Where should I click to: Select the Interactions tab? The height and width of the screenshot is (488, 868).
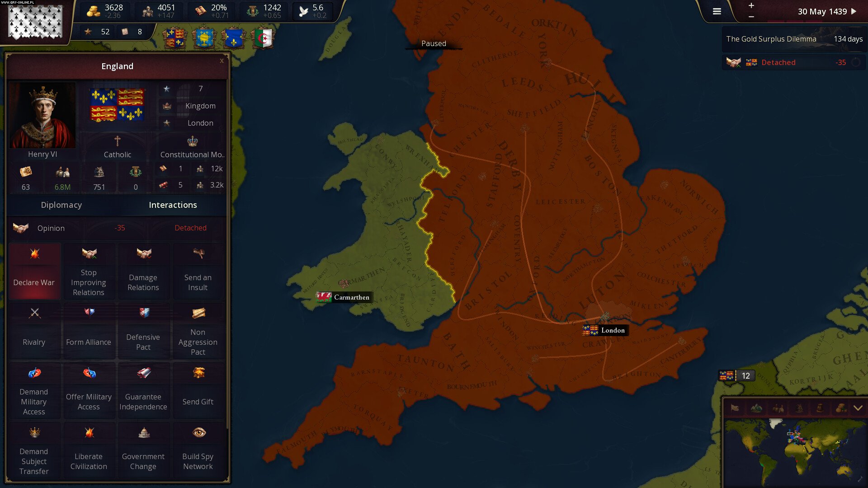click(x=173, y=205)
